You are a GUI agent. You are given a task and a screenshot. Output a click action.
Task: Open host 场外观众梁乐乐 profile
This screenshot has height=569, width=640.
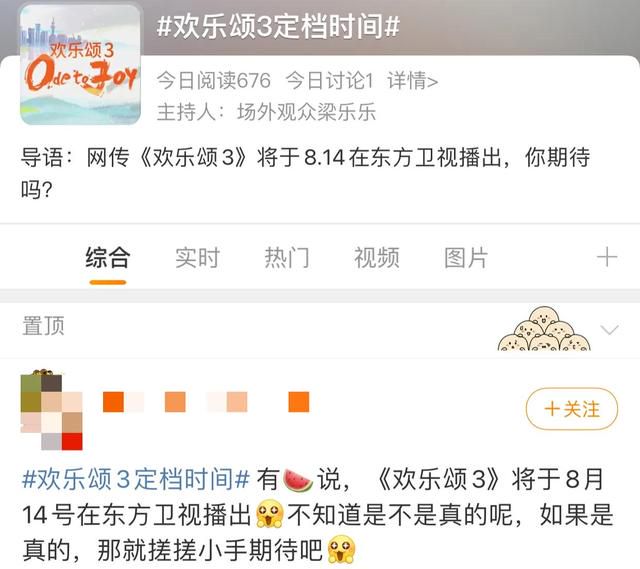[x=307, y=112]
